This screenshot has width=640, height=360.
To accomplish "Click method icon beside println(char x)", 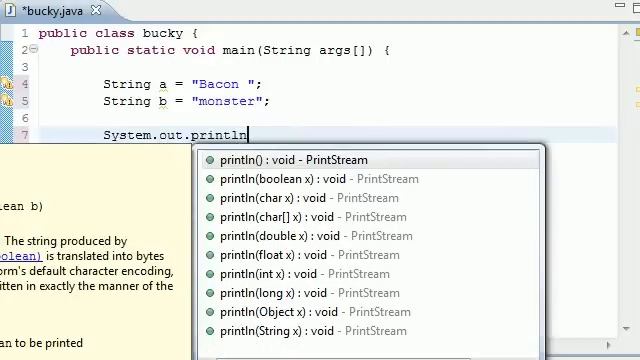I will click(x=210, y=198).
